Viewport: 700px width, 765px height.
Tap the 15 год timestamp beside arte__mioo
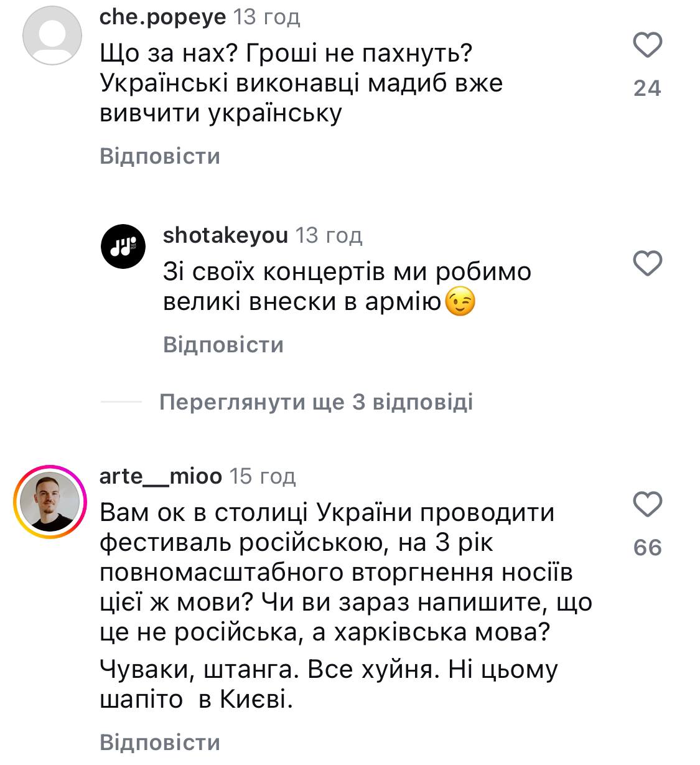263,476
